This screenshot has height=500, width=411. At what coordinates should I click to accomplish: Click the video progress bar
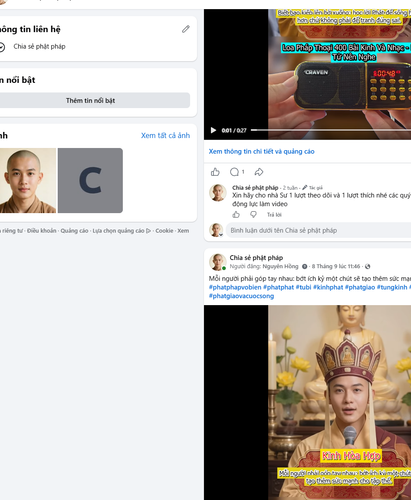331,130
